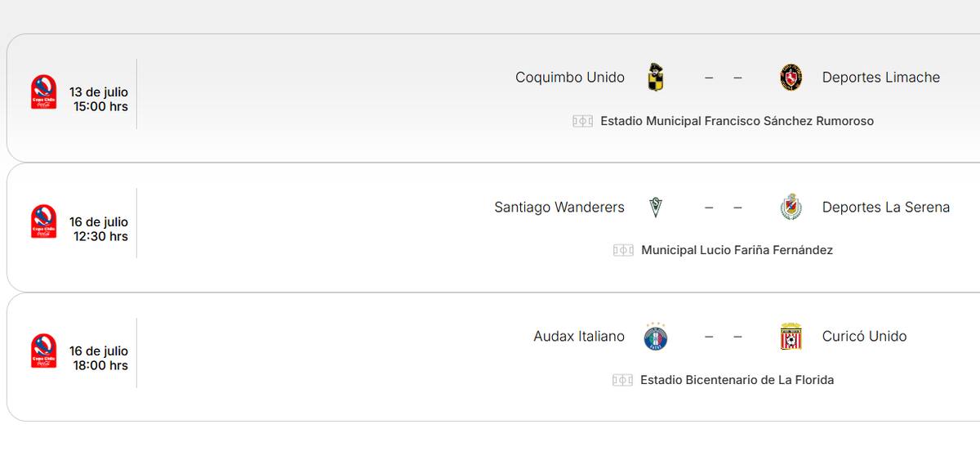Image resolution: width=980 pixels, height=451 pixels.
Task: Click Copa Chile logo for 12:30 hrs match
Action: click(43, 221)
